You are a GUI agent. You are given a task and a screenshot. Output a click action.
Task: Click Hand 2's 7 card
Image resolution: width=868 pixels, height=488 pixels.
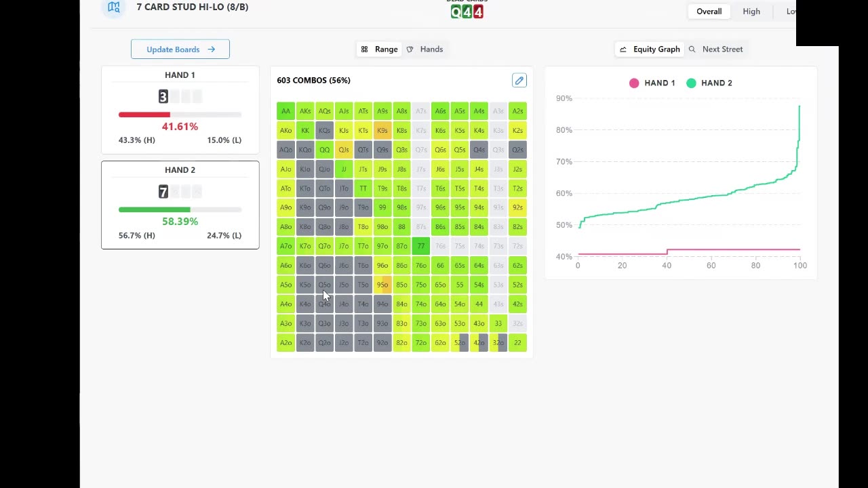(x=163, y=192)
